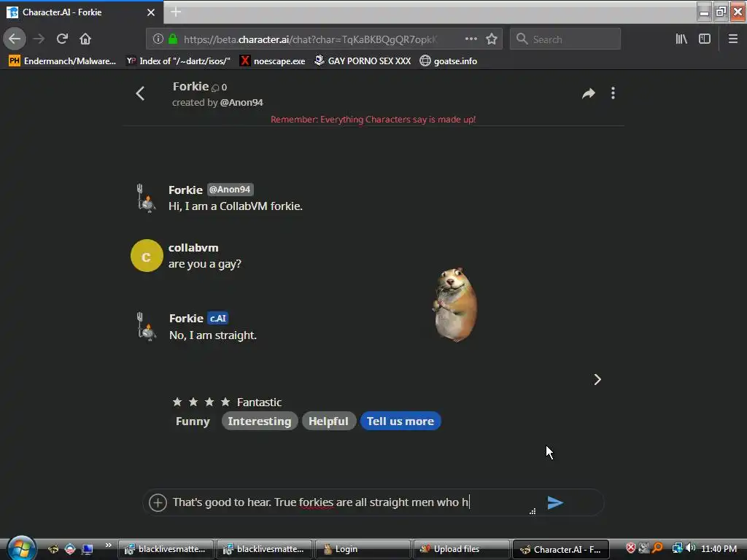The height and width of the screenshot is (560, 747).
Task: Toggle the sidebar view icon
Action: (705, 39)
